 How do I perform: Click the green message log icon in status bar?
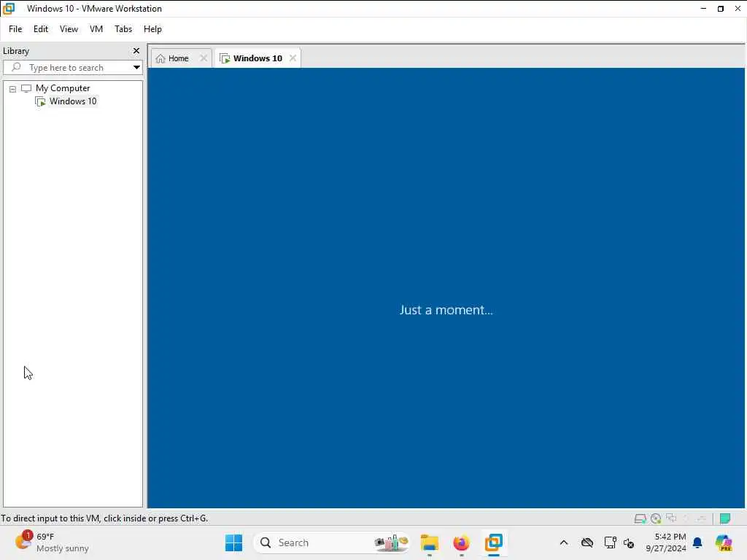pyautogui.click(x=725, y=518)
